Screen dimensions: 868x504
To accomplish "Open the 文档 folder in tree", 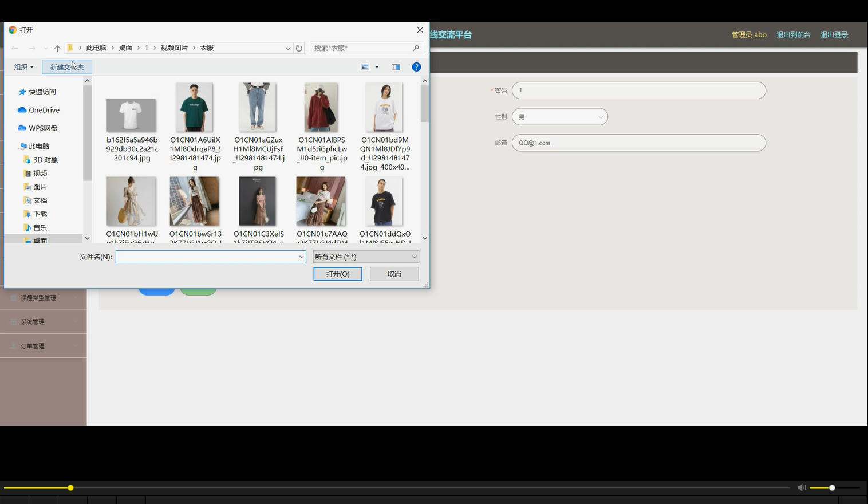I will [x=35, y=200].
